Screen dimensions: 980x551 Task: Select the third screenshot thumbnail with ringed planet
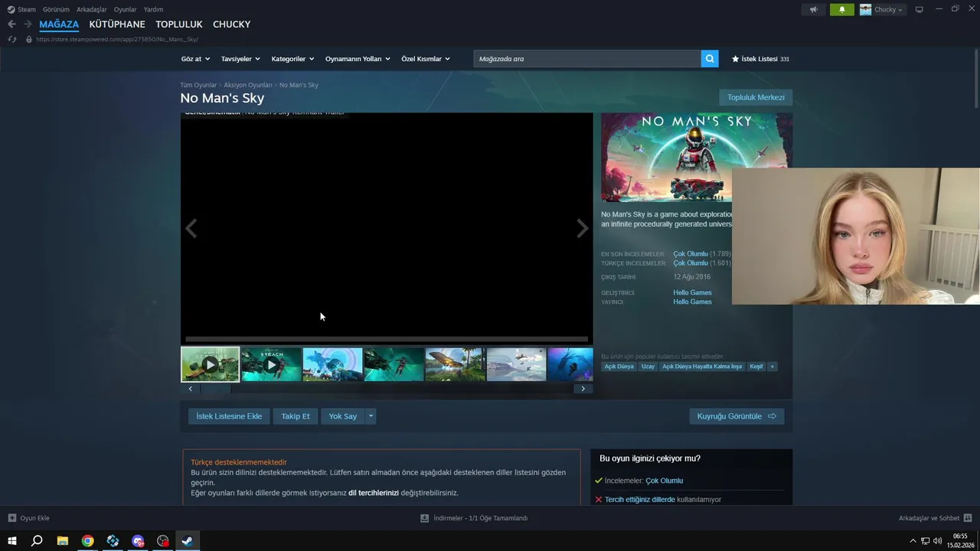332,364
